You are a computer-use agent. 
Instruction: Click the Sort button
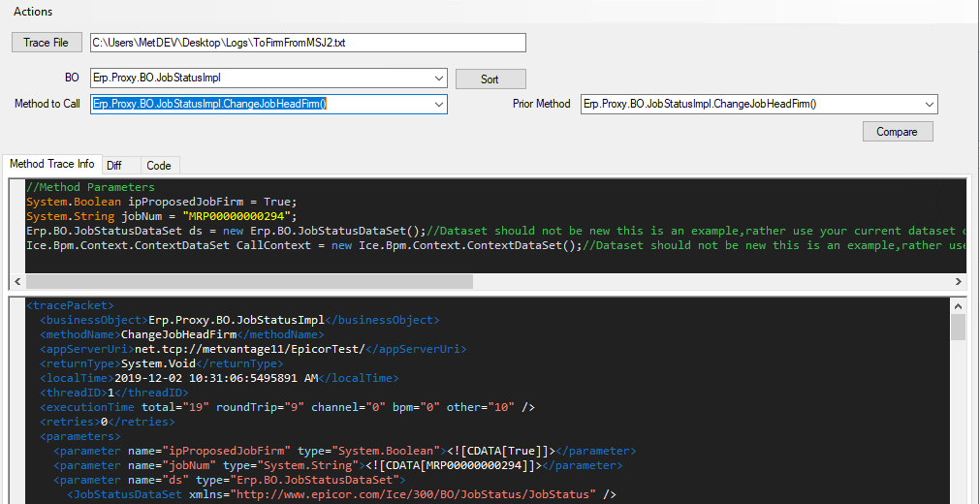click(490, 79)
